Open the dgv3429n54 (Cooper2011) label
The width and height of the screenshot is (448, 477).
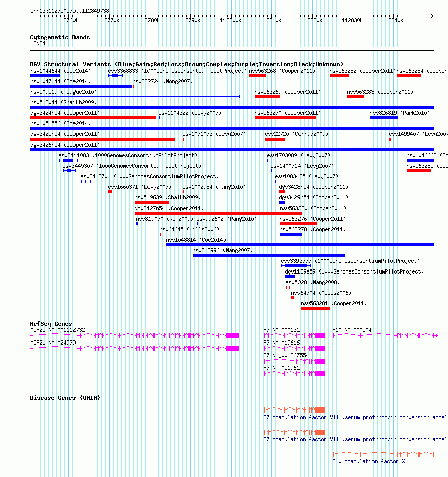click(314, 198)
